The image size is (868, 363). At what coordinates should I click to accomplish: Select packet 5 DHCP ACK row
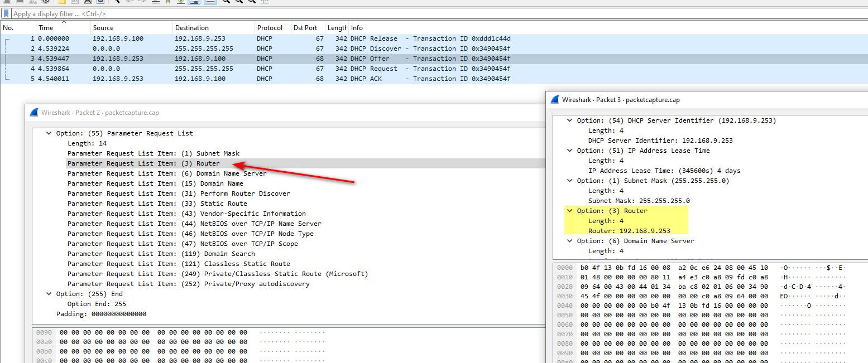(434, 79)
